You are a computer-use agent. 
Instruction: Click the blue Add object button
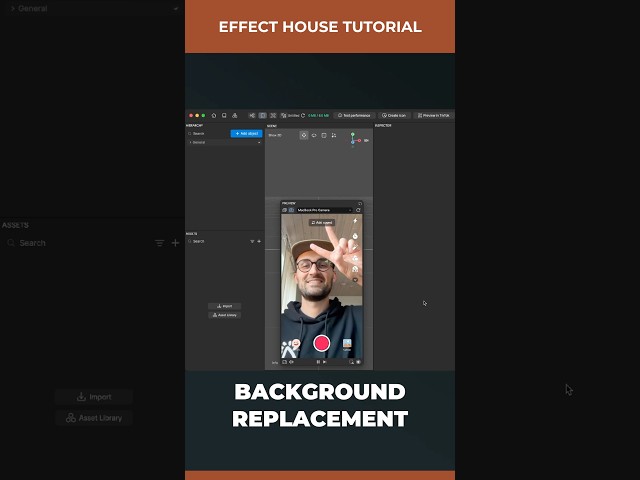pos(247,133)
